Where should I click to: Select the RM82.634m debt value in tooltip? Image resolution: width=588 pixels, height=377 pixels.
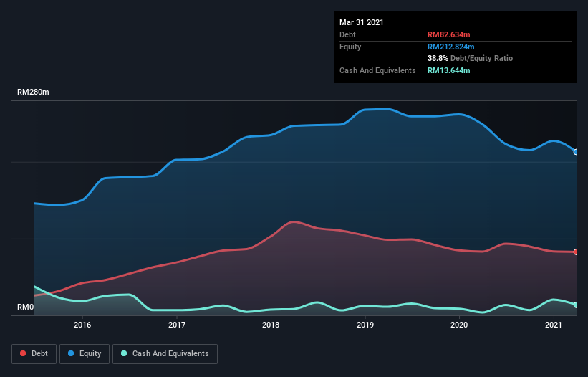click(x=448, y=34)
